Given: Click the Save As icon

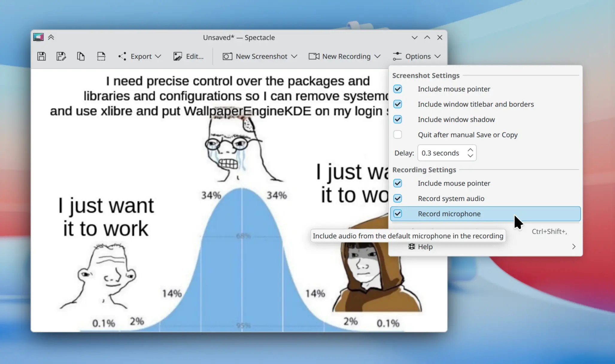Looking at the screenshot, I should coord(61,56).
